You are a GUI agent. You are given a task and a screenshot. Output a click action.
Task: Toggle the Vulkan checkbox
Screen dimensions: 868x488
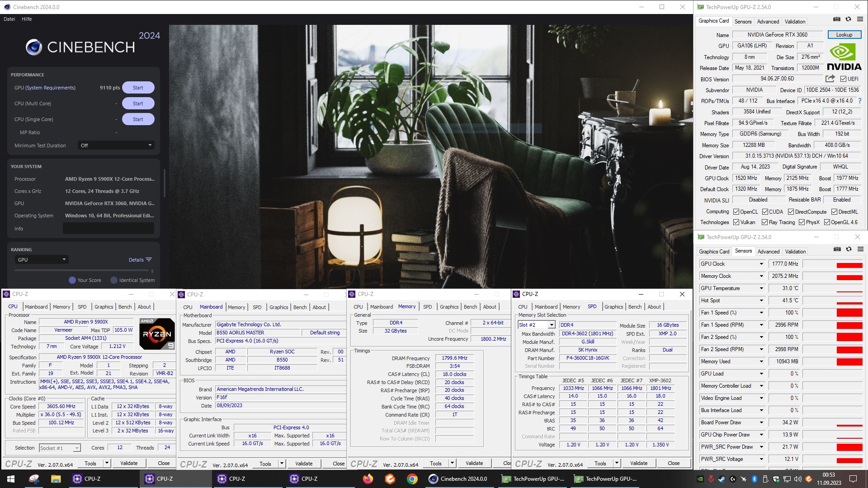point(736,222)
